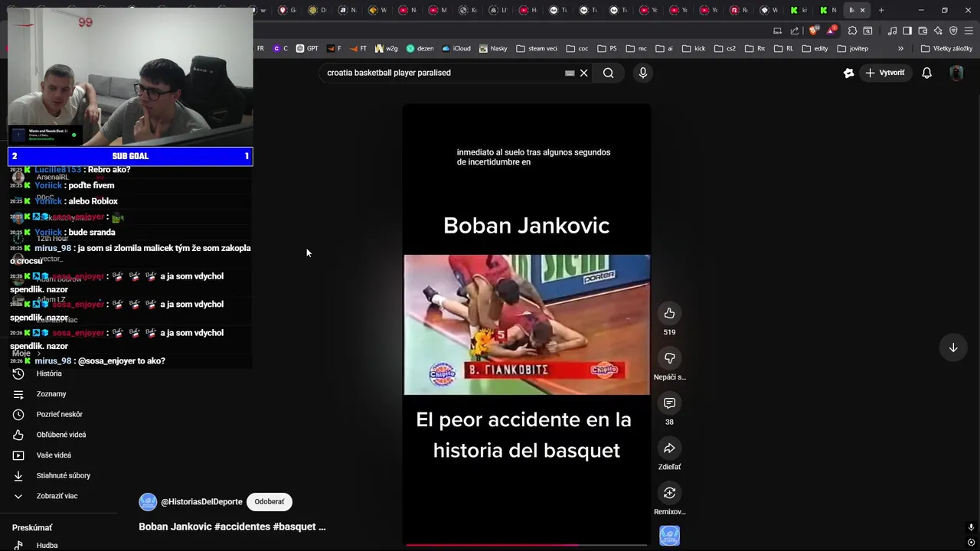This screenshot has height=551, width=980.
Task: Open the dezen bookmark
Action: click(420, 48)
